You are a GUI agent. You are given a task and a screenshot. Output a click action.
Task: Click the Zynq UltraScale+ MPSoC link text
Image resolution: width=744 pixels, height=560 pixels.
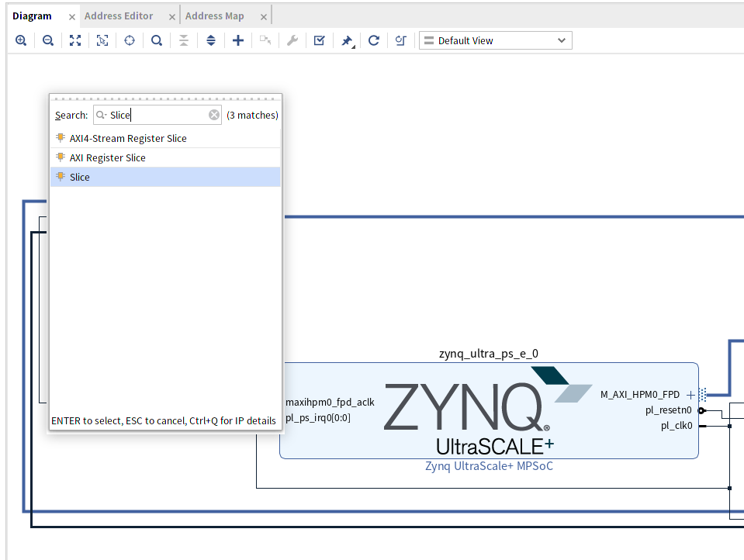click(x=490, y=466)
